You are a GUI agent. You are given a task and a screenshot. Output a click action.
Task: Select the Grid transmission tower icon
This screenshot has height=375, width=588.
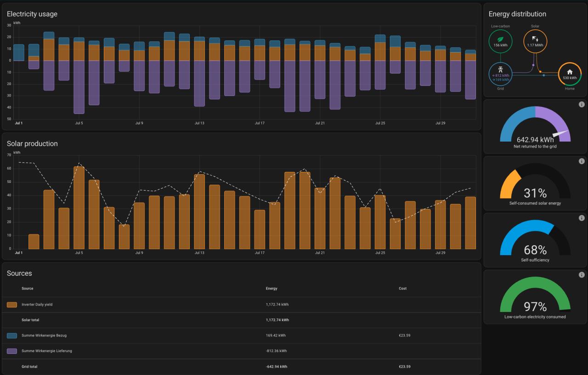point(500,69)
